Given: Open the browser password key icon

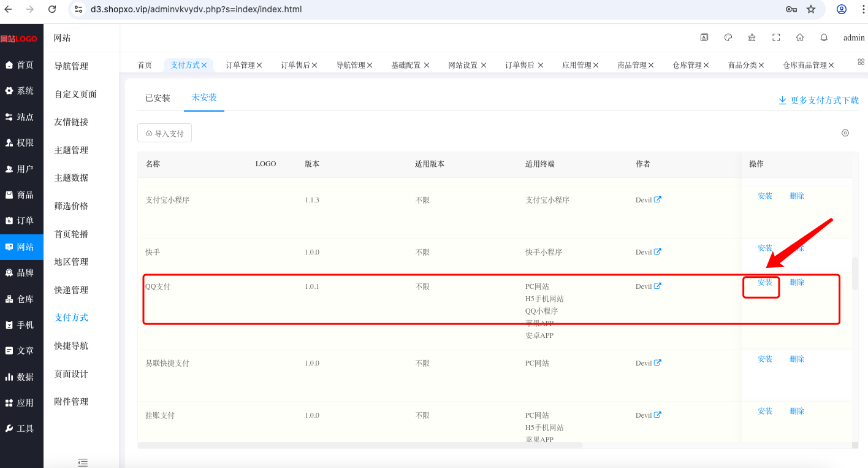Looking at the screenshot, I should click(791, 9).
